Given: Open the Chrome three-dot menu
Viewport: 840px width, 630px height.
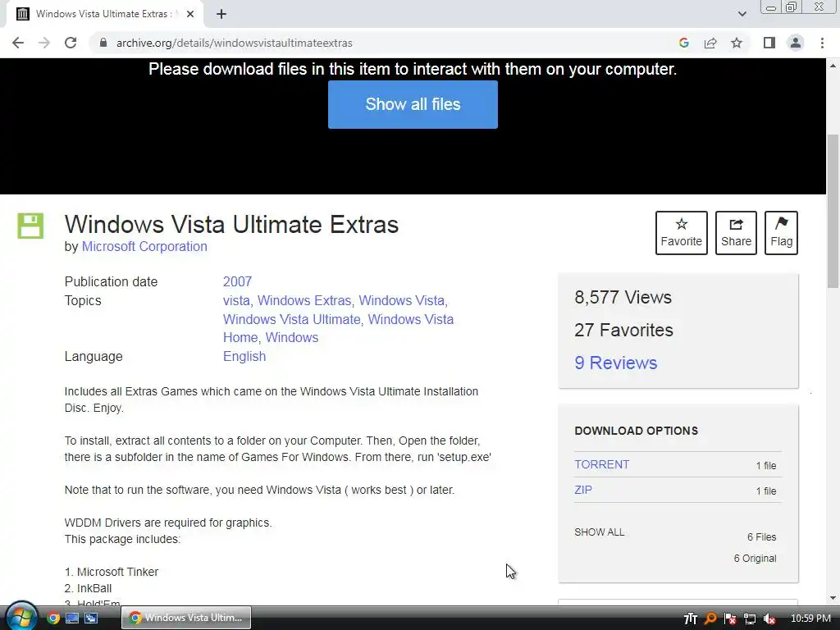Looking at the screenshot, I should 822,43.
